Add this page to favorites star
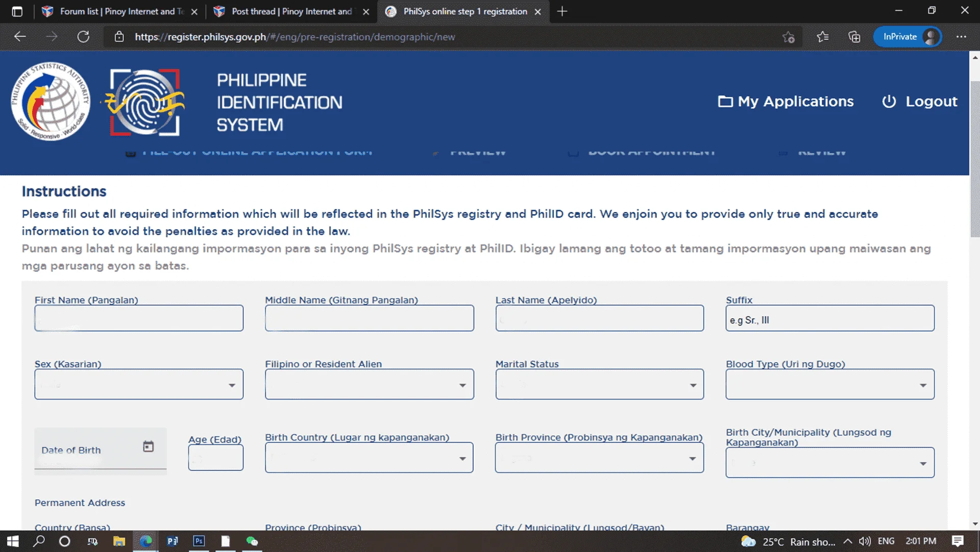 point(788,37)
